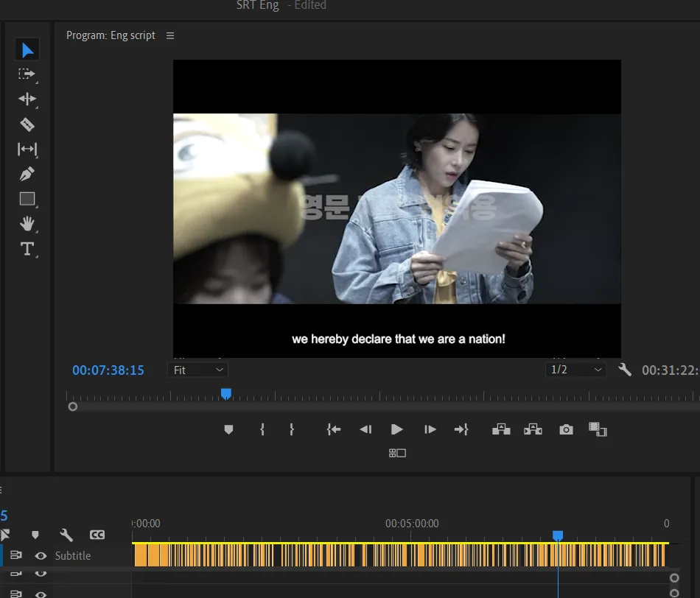Image resolution: width=700 pixels, height=598 pixels.
Task: Step forward one frame
Action: (430, 429)
